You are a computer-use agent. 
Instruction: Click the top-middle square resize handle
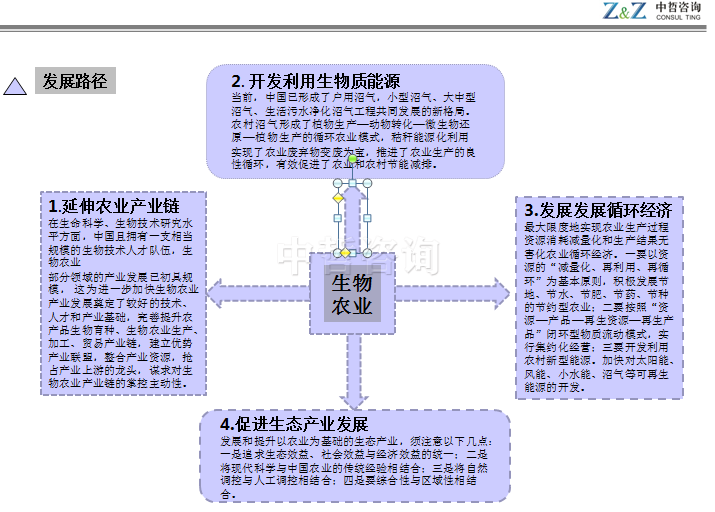pos(352,183)
